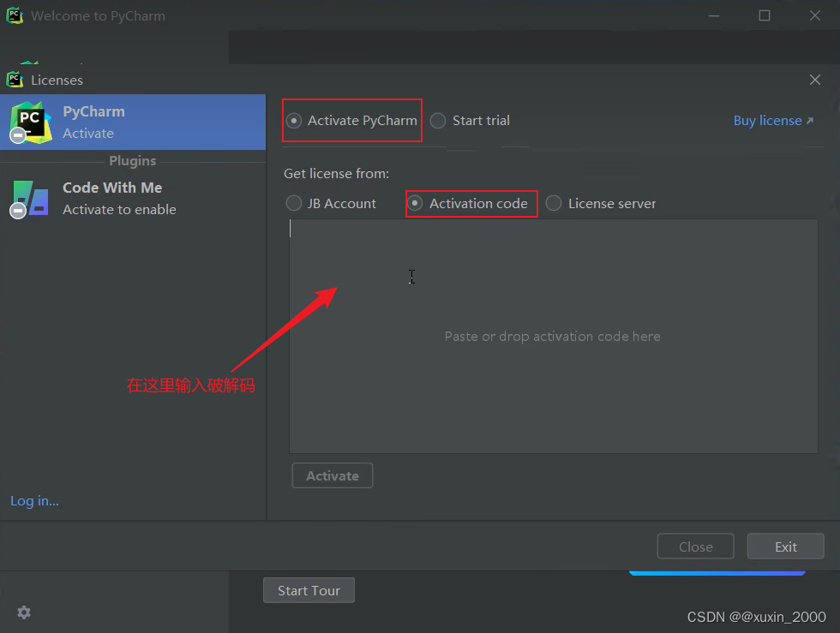The width and height of the screenshot is (840, 633).
Task: Click the Start Tour button in Welcome window
Action: (x=309, y=590)
